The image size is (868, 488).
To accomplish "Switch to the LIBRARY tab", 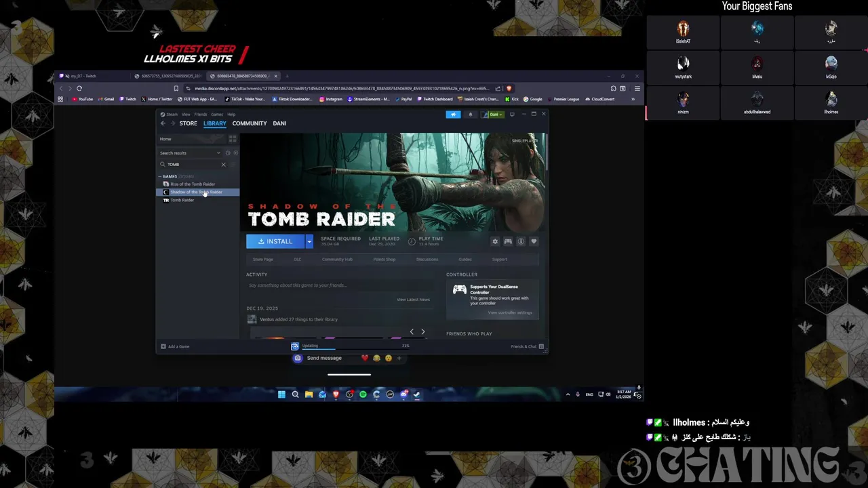I will (215, 123).
